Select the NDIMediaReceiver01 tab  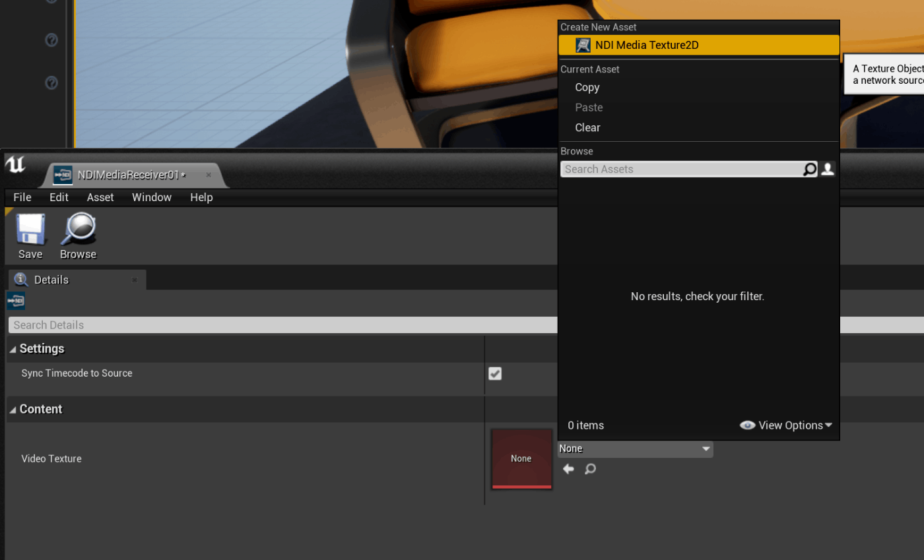click(132, 175)
